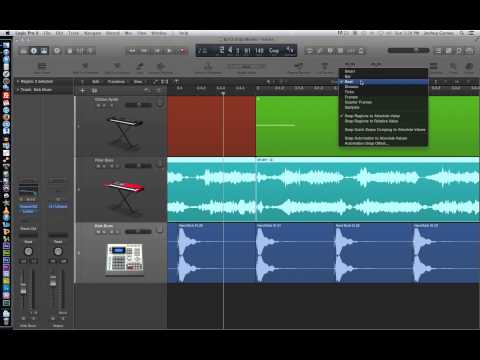Open Automation Snap Offset option
480x360 pixels.
(383, 143)
